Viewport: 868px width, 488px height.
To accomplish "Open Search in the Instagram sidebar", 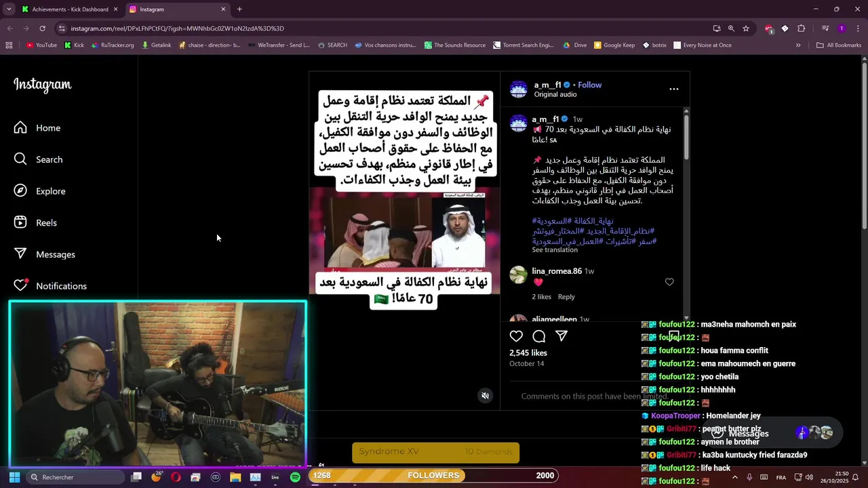I will tap(39, 159).
